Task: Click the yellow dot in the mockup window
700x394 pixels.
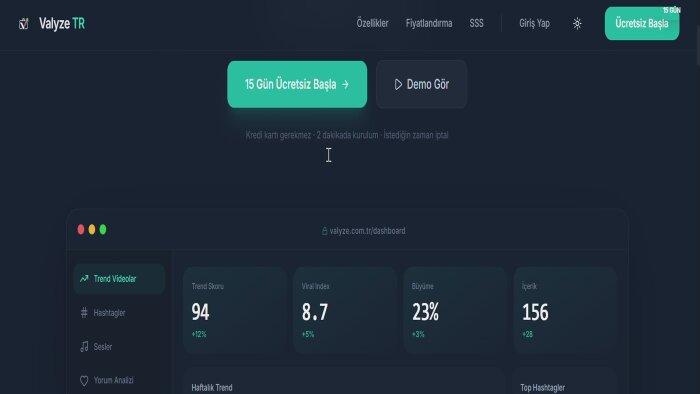Action: 92,229
